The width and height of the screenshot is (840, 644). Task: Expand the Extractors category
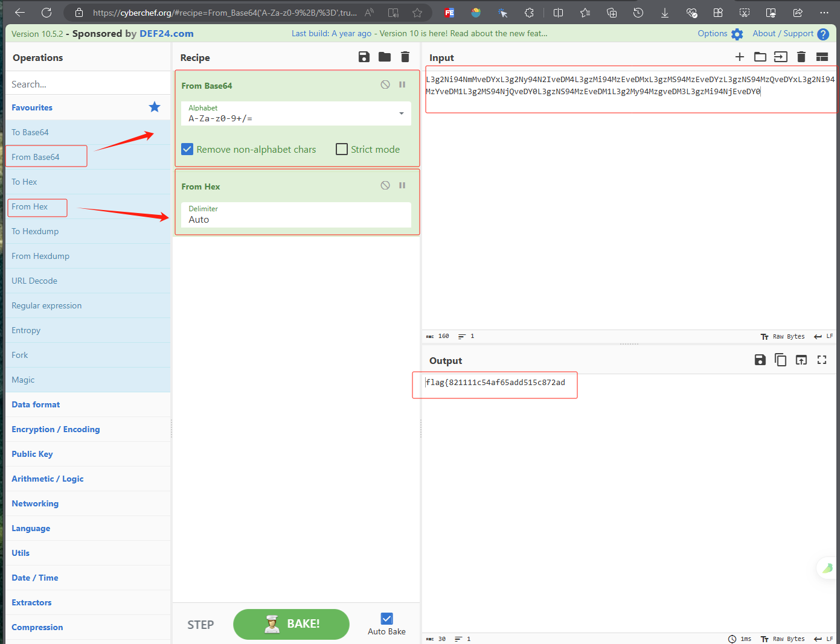[88, 602]
